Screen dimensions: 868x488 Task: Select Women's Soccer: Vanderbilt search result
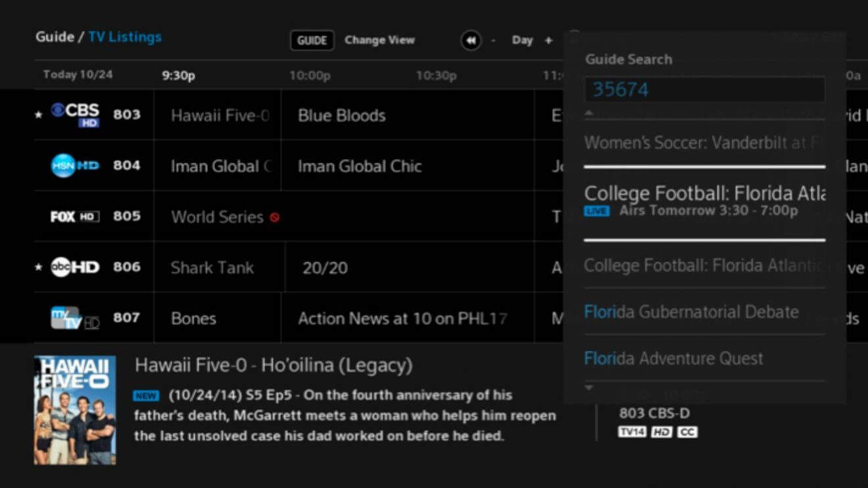(x=704, y=143)
